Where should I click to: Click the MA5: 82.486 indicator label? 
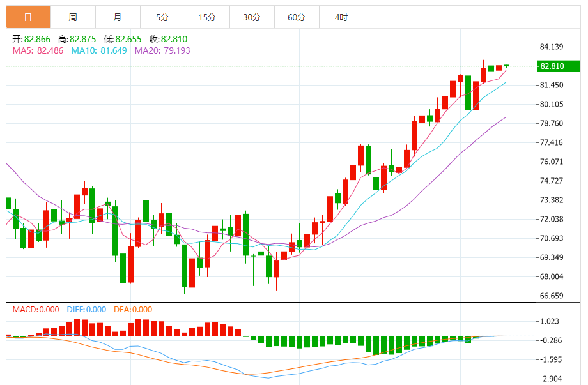(38, 50)
